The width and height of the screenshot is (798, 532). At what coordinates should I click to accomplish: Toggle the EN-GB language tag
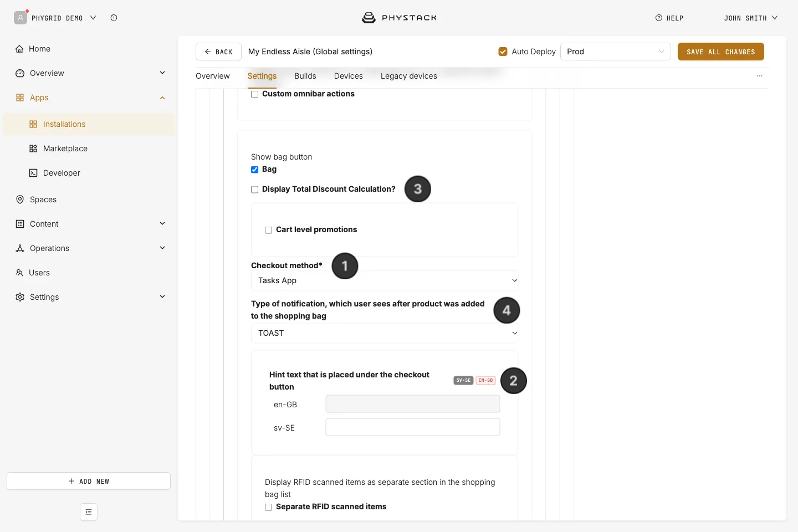click(x=486, y=381)
